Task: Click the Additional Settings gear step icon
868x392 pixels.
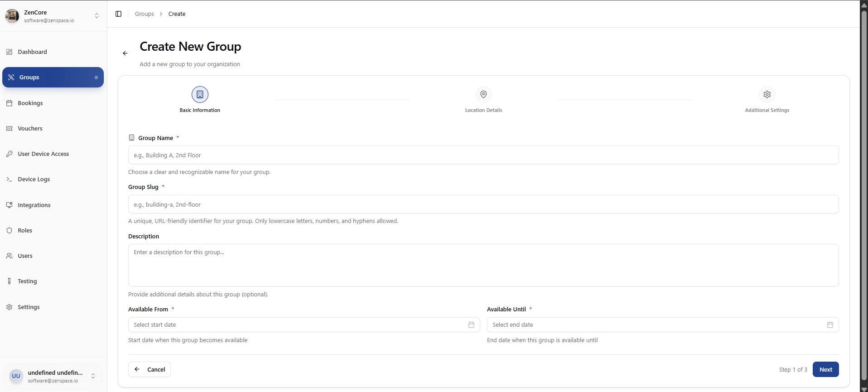Action: [x=767, y=94]
